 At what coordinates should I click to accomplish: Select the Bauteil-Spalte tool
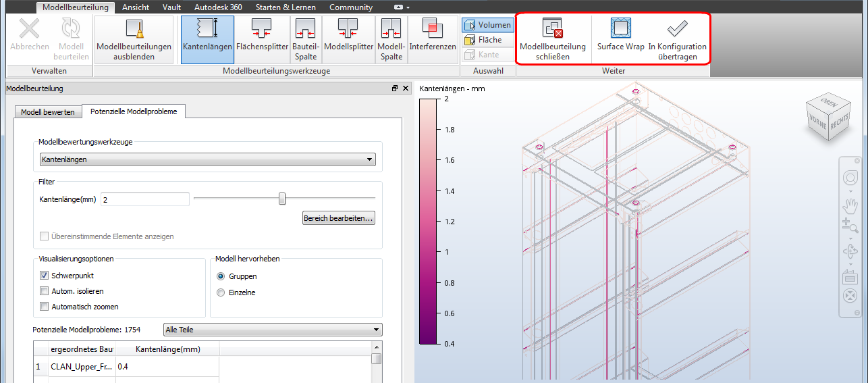(x=306, y=40)
